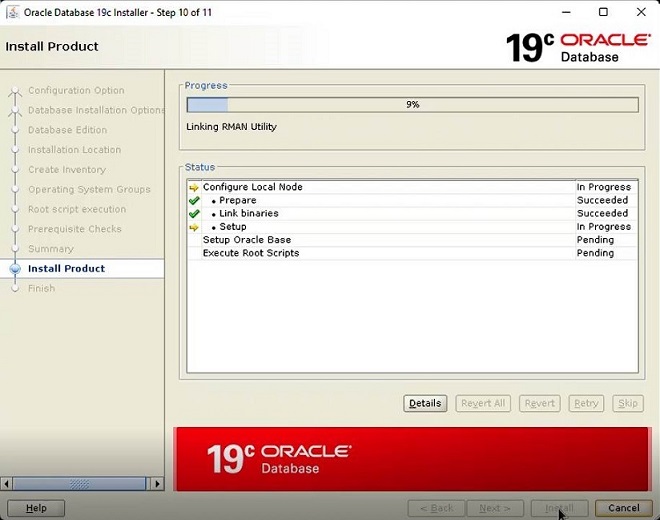Click the Oracle 19c Database red banner

point(412,459)
